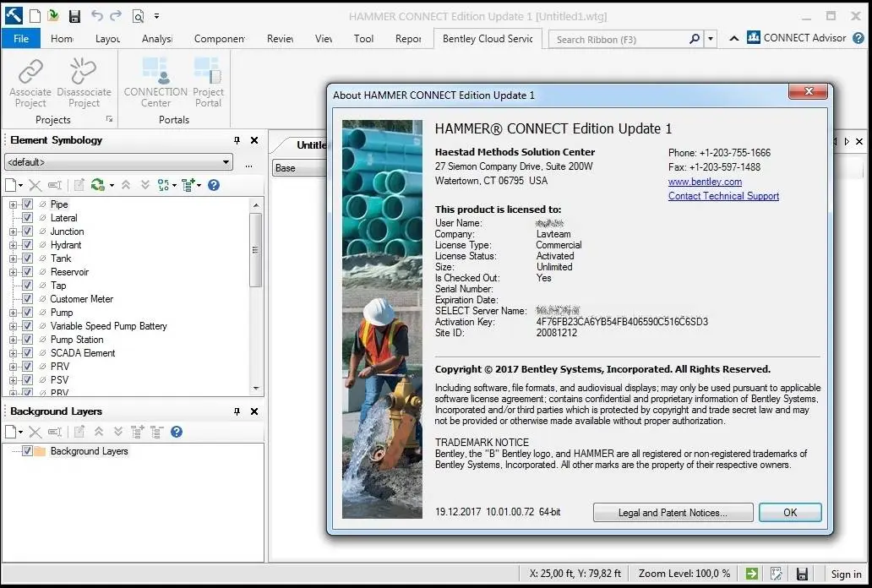This screenshot has width=872, height=588.
Task: Click the save icon in status bar
Action: (802, 574)
